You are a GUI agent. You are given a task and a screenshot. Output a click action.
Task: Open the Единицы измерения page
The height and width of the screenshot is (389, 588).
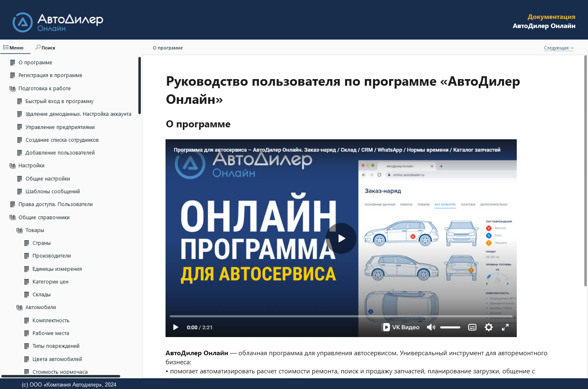pos(57,269)
